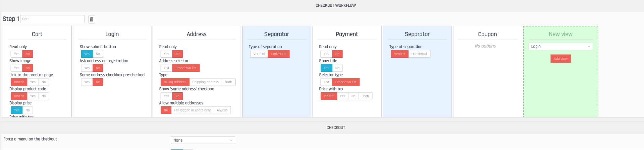Allow multiple addresses For logged in users only
Viewport: 644px width, 150px height.
pos(192,110)
